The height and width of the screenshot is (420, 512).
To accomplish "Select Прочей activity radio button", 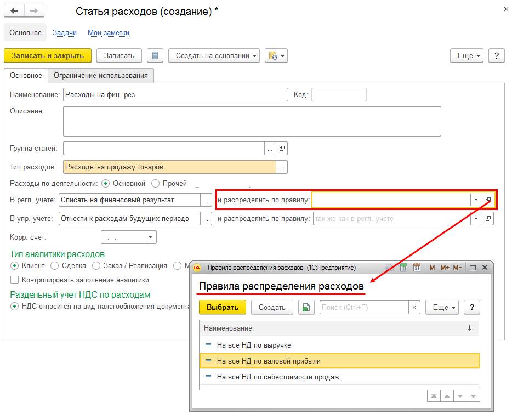I will click(x=156, y=184).
